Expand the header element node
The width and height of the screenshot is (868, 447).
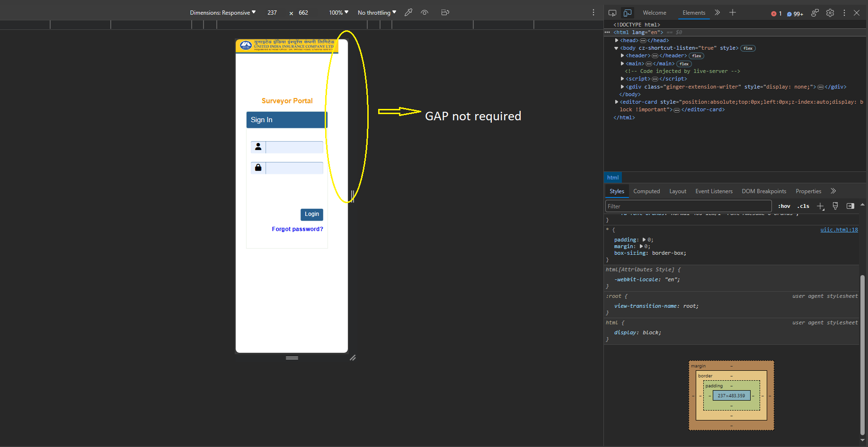622,56
